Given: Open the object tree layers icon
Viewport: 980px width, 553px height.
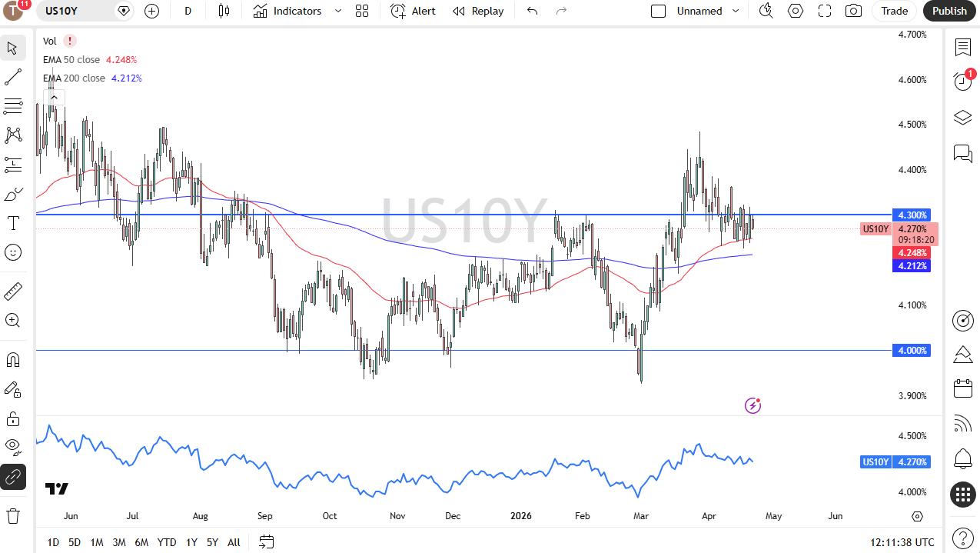Looking at the screenshot, I should tap(963, 117).
